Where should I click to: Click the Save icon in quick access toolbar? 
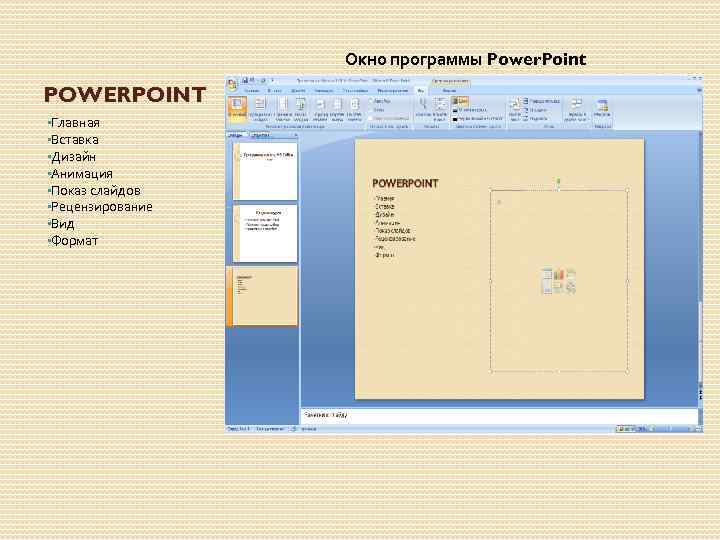[x=245, y=80]
